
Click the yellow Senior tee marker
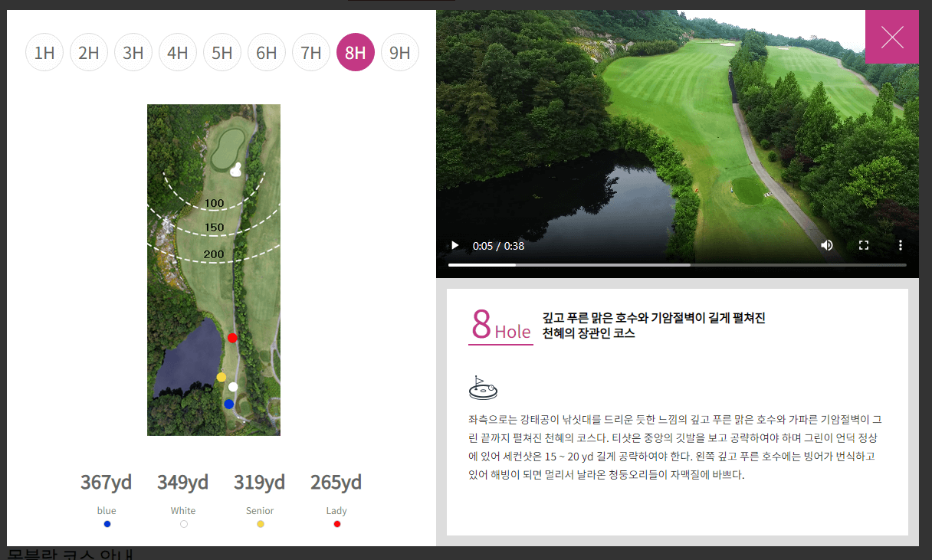(221, 376)
